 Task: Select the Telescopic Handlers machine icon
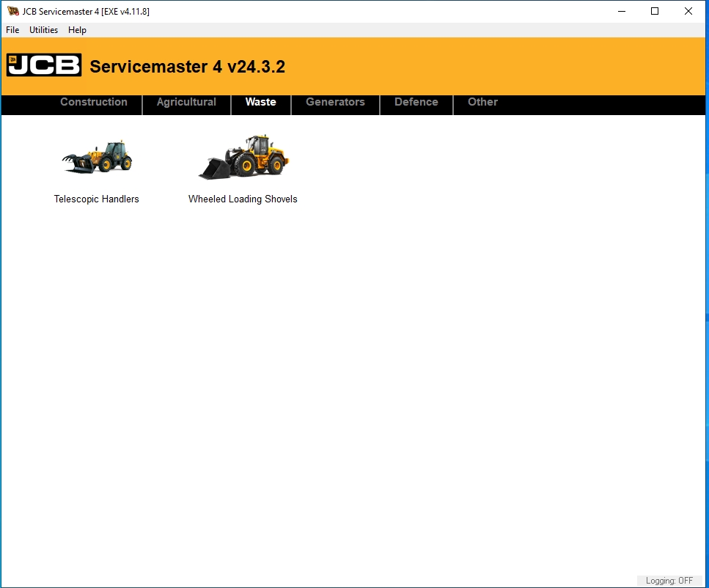pyautogui.click(x=96, y=155)
